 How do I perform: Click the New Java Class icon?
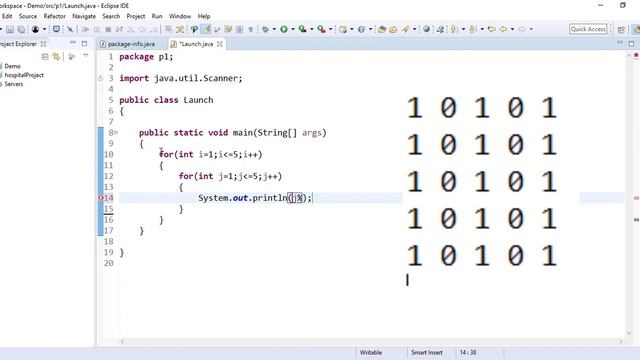[361, 29]
